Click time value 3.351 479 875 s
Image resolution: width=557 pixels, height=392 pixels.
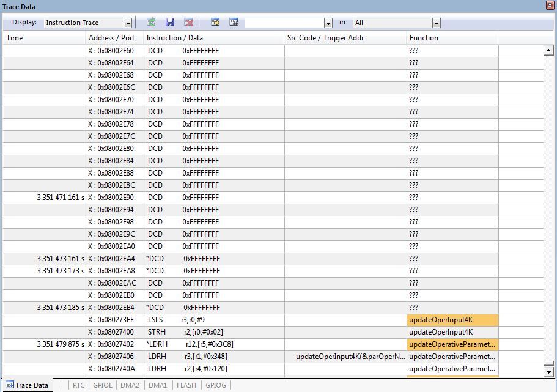click(x=61, y=344)
